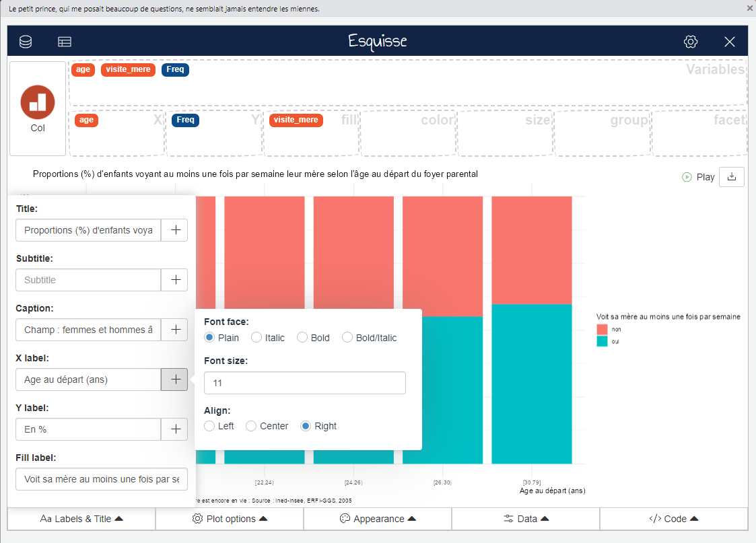Choose Center alignment radio button
This screenshot has width=756, height=543.
(x=251, y=426)
